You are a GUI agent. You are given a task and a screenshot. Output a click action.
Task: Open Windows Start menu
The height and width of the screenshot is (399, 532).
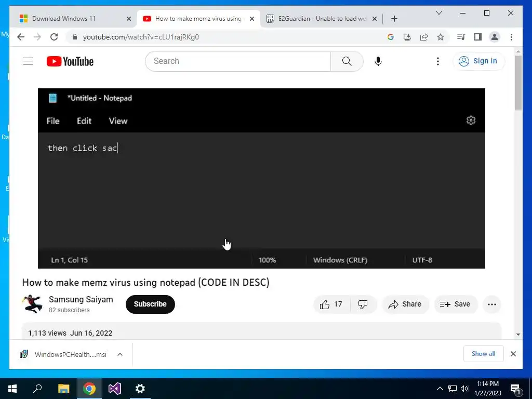click(x=12, y=389)
